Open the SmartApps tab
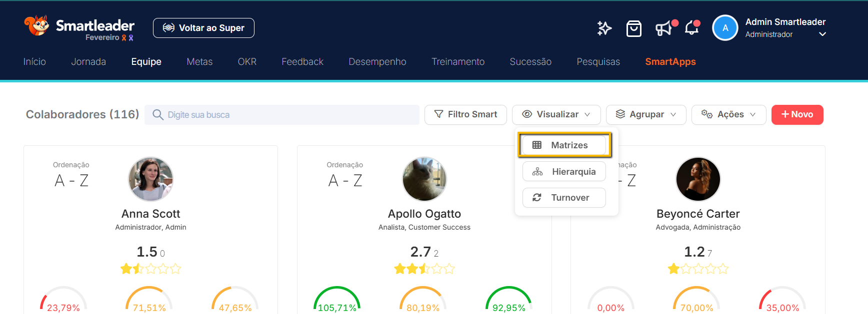868x314 pixels. pyautogui.click(x=670, y=61)
